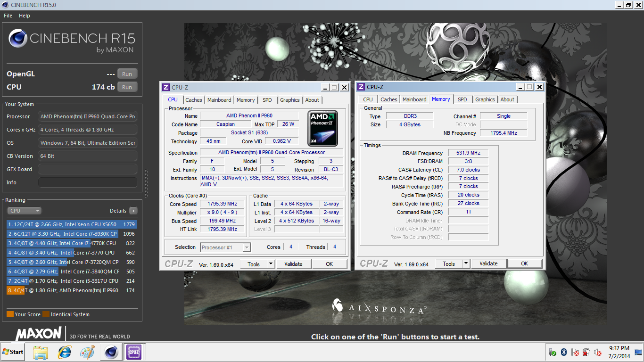644x362 pixels.
Task: Run the CPU benchmark
Action: click(x=127, y=87)
